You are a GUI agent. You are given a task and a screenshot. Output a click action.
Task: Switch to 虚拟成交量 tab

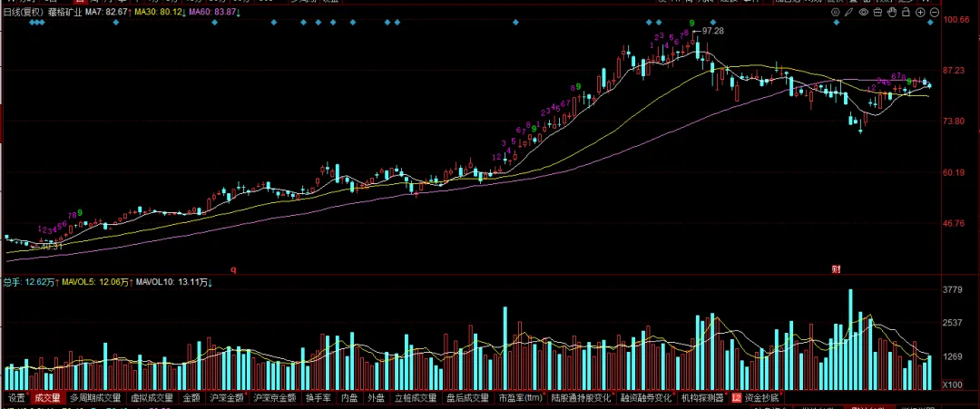152,398
